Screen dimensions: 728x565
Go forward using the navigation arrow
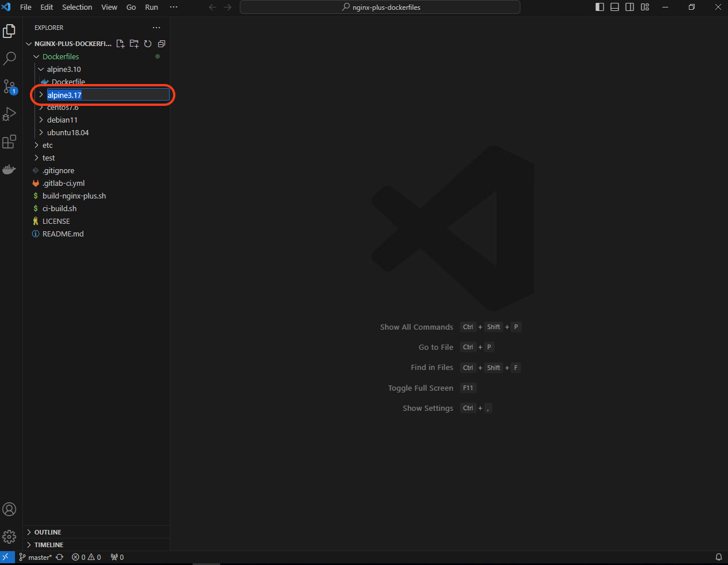tap(228, 7)
